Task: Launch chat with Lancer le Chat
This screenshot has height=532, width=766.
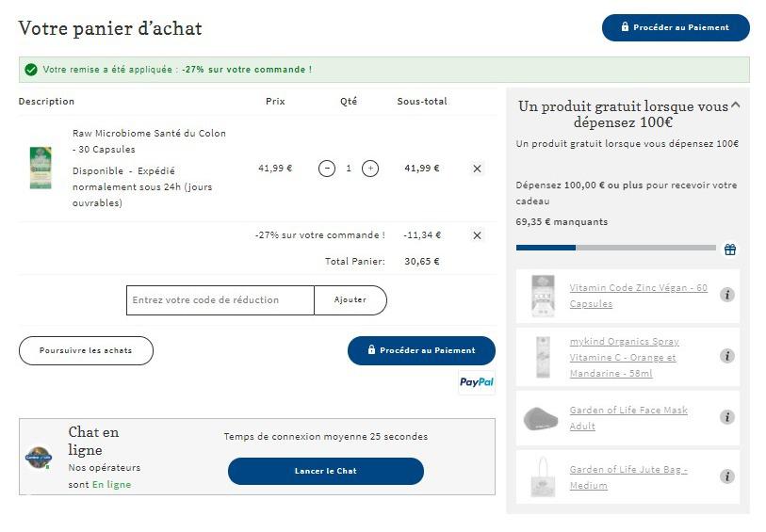Action: [326, 471]
